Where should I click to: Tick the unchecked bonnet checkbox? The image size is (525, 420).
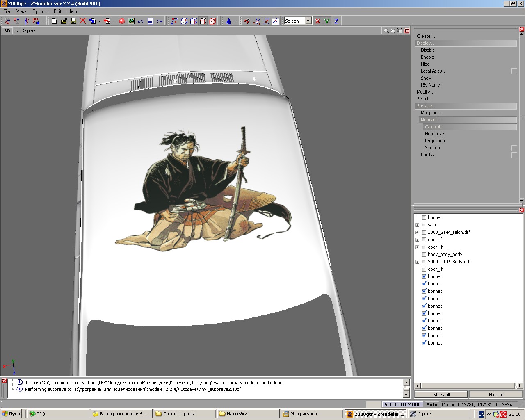coord(424,217)
